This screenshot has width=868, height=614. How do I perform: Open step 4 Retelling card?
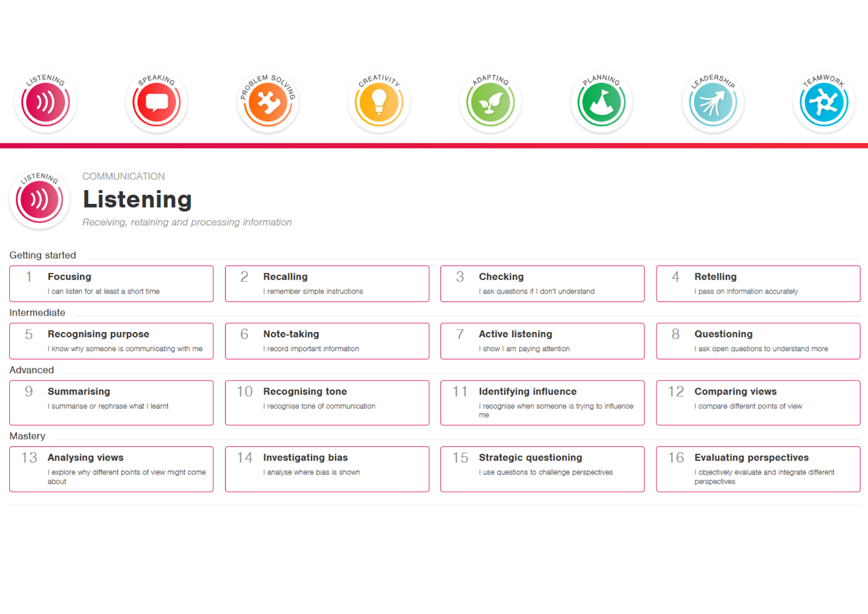(x=758, y=283)
